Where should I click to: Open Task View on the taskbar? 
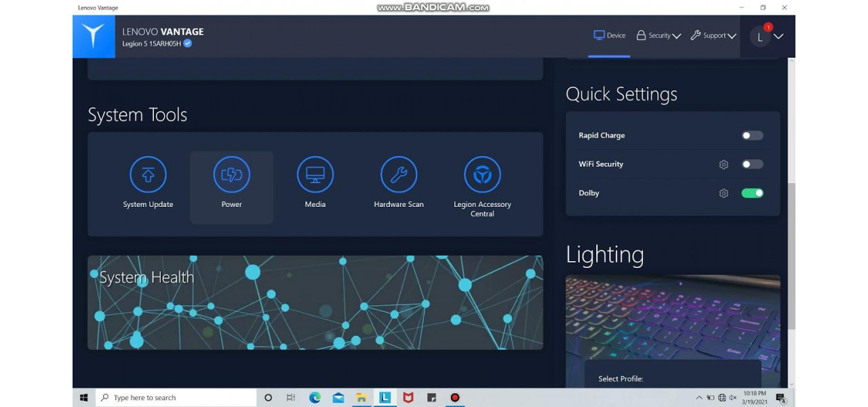click(x=291, y=398)
